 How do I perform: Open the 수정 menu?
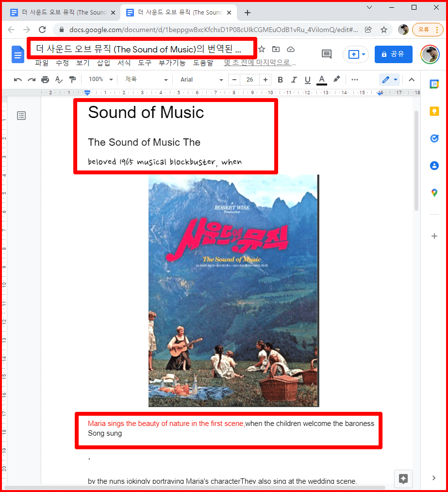point(62,63)
